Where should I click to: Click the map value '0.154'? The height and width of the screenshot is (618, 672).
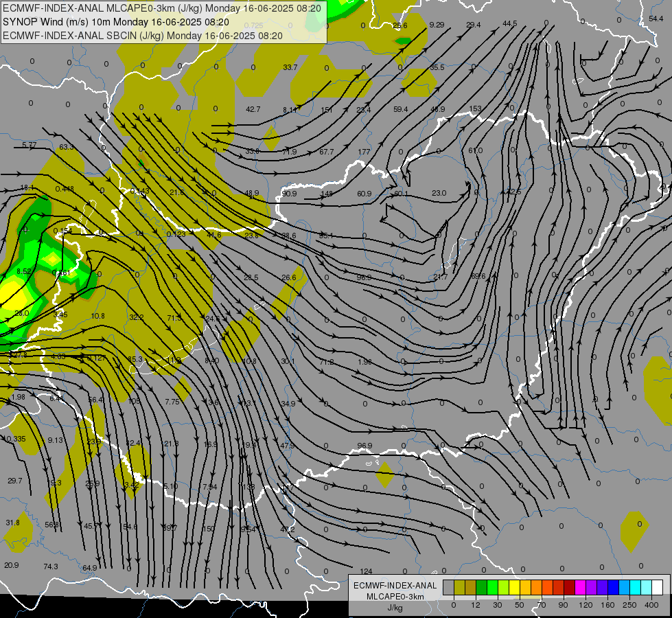click(x=63, y=231)
